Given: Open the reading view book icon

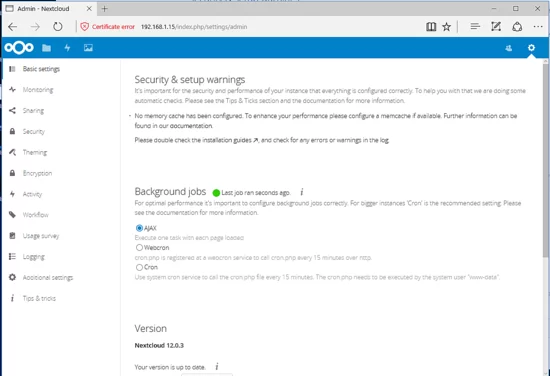Looking at the screenshot, I should coord(431,27).
